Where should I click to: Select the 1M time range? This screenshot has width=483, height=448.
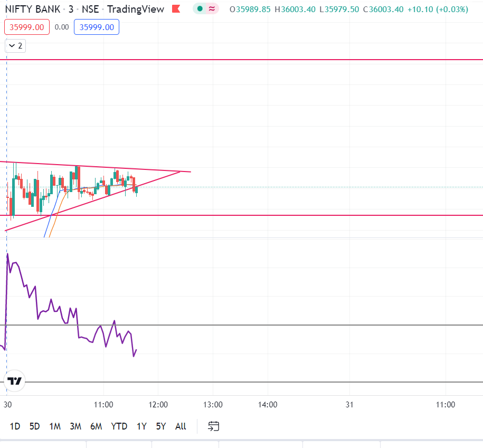click(x=55, y=426)
